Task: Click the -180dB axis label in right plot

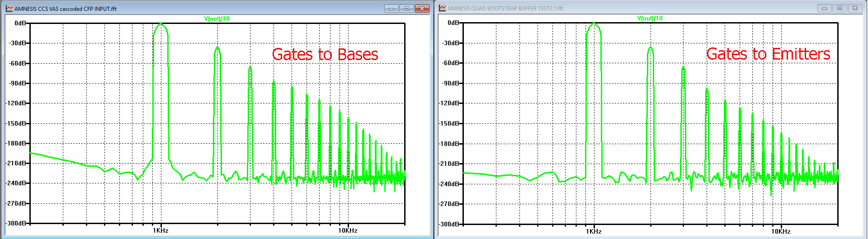Action: point(449,144)
